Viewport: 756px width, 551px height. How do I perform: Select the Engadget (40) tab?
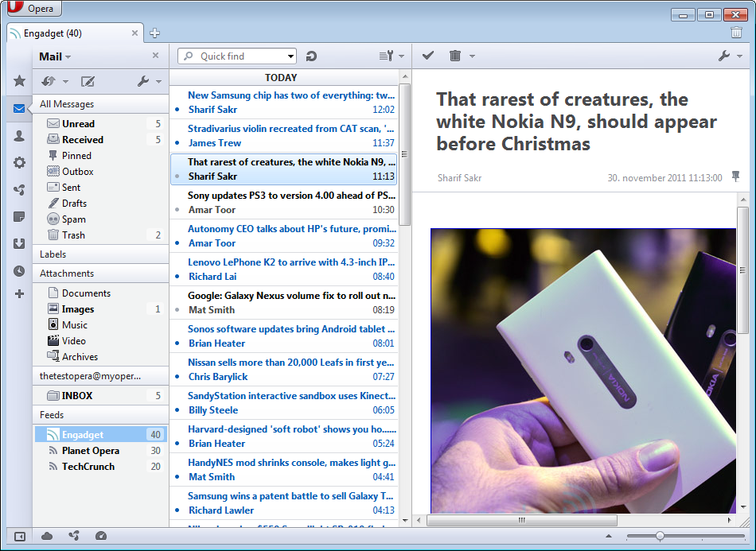[x=75, y=33]
